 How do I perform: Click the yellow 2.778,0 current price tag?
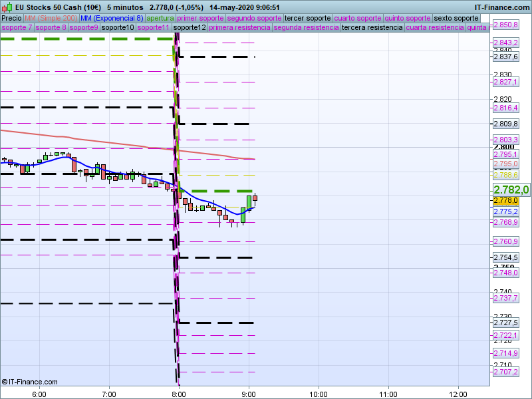click(x=505, y=201)
